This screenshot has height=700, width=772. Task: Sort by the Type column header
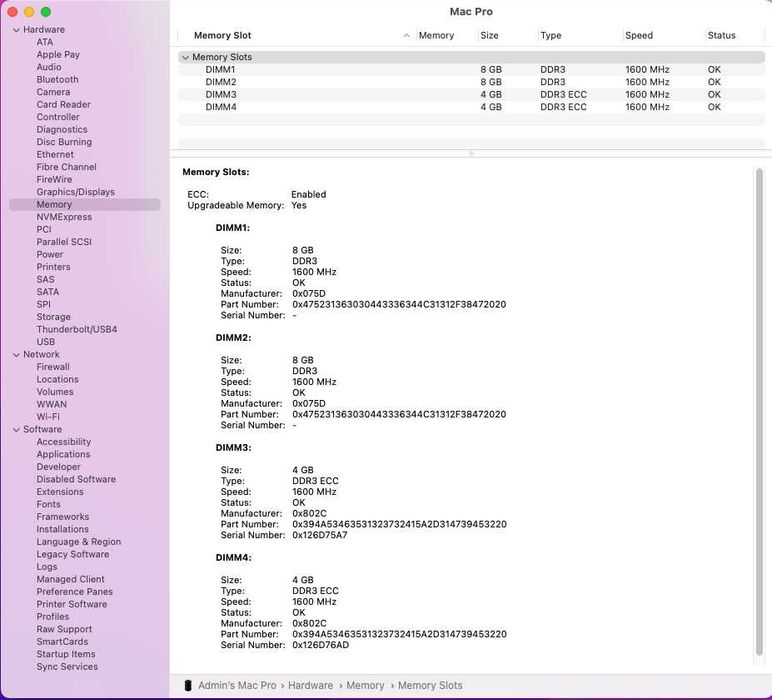coord(550,35)
